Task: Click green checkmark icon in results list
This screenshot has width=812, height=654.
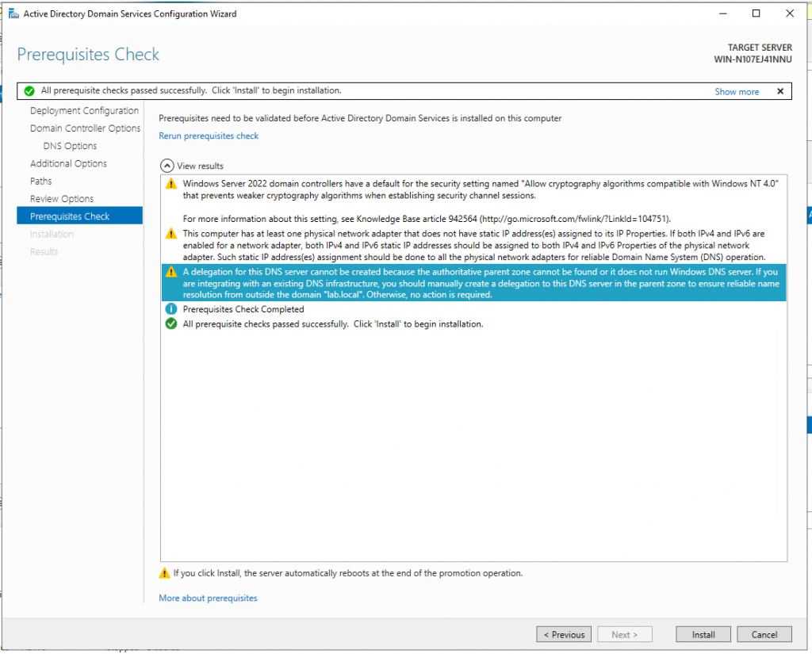Action: 170,324
